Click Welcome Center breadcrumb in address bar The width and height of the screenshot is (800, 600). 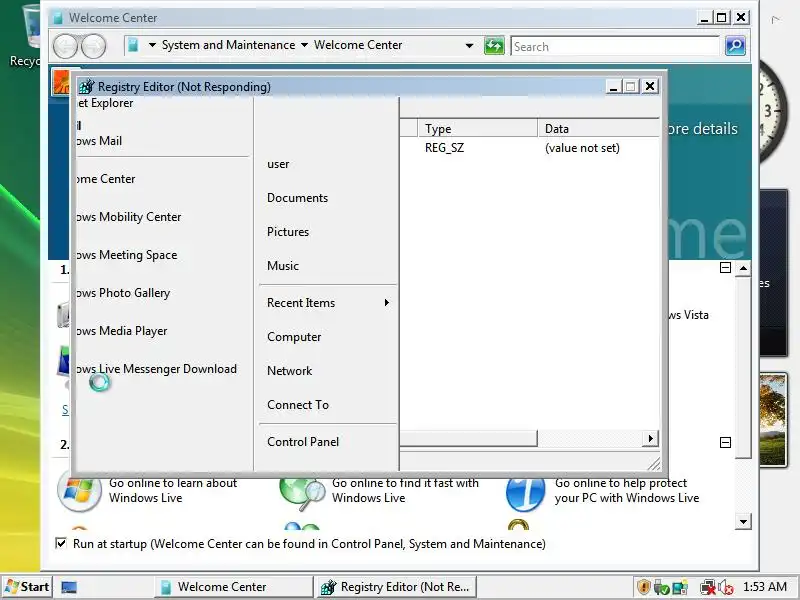click(358, 45)
